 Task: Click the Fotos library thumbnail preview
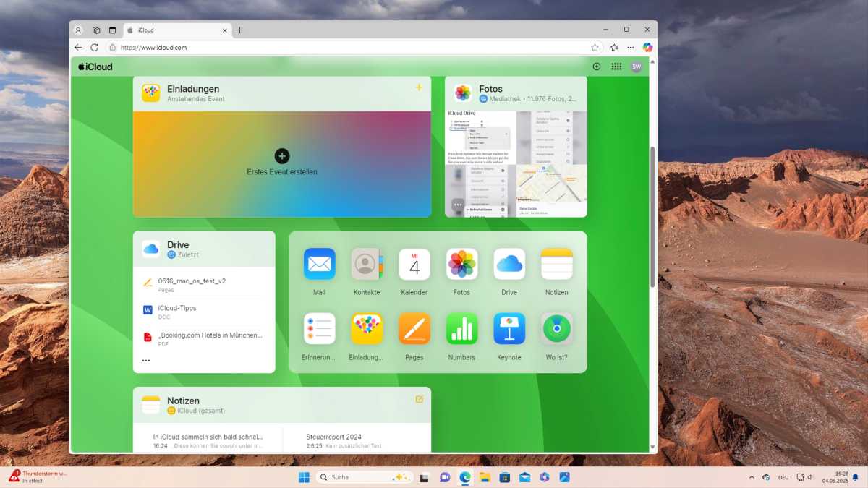515,163
